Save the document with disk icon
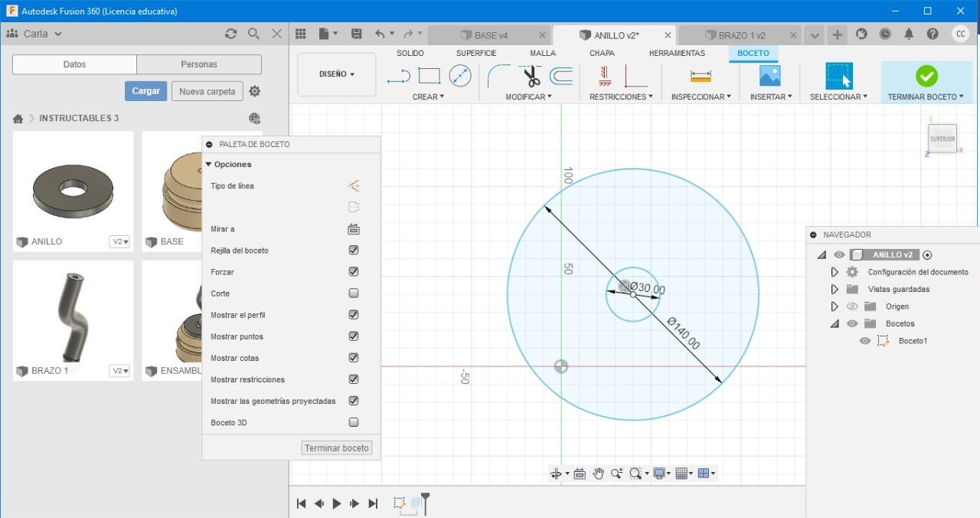Screen dimensions: 980x518 [x=356, y=34]
